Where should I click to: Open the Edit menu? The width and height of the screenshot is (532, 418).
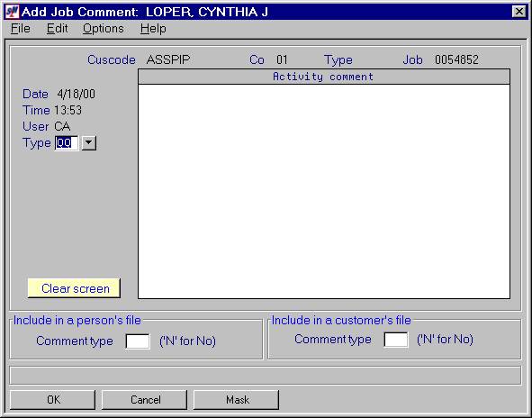(57, 29)
